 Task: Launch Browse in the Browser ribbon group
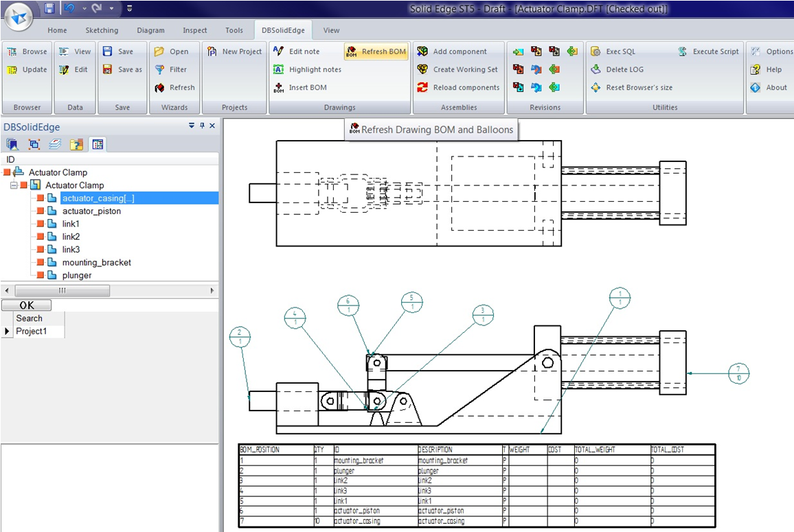point(27,51)
